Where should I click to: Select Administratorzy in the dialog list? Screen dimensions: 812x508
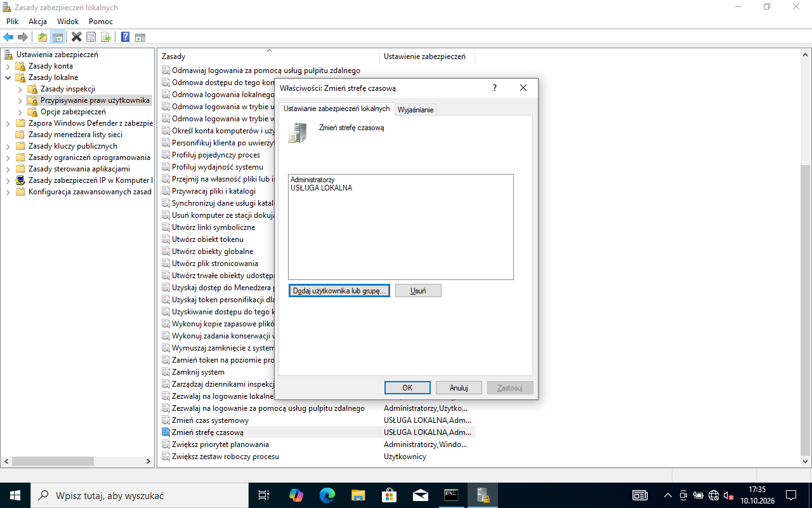point(313,180)
